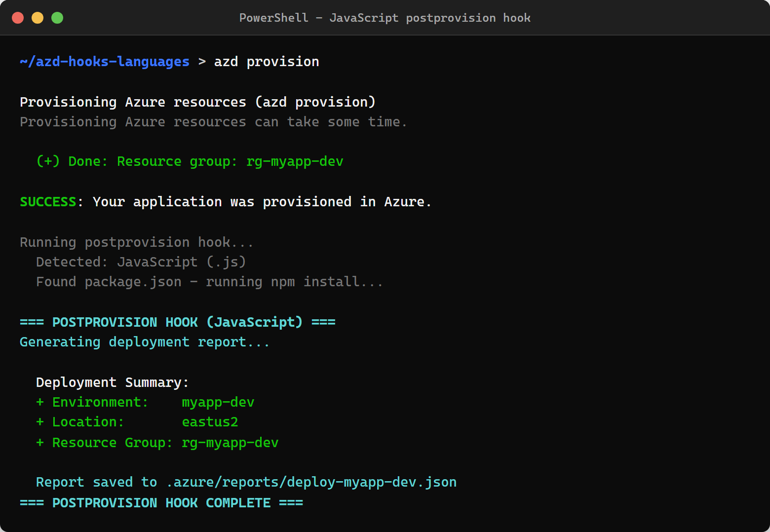Select the POSTPROVISION HOOK COMPLETE footer
The width and height of the screenshot is (770, 532).
161,502
